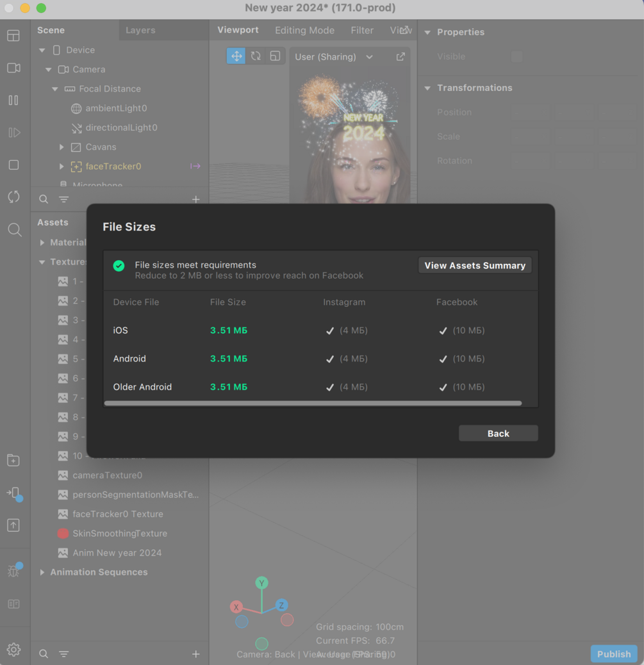
Task: Select directionalLight0 in the scene tree
Action: click(121, 127)
